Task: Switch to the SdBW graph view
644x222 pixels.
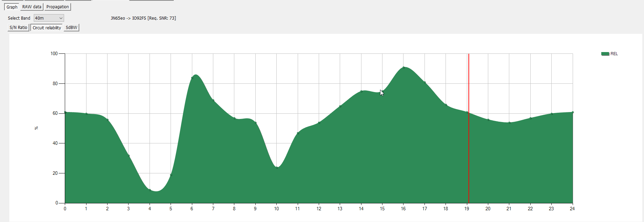Action: pos(71,28)
